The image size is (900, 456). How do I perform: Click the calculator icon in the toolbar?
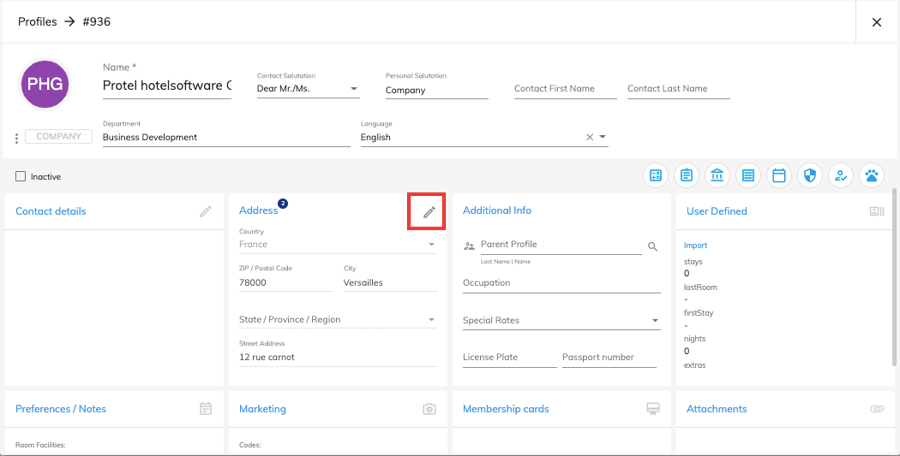tap(655, 176)
